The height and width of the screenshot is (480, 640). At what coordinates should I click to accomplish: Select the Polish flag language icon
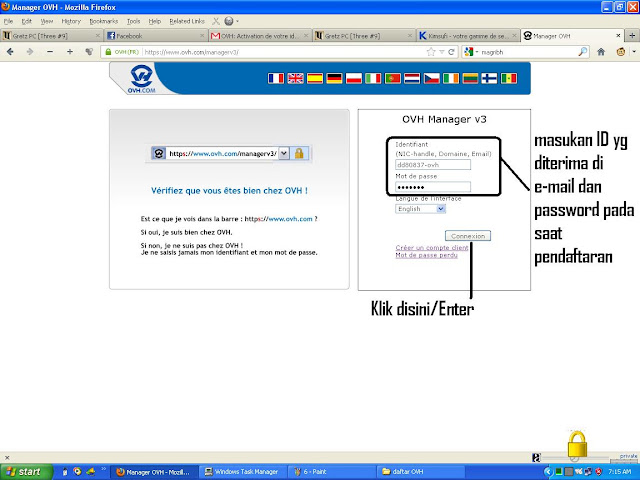pos(354,78)
